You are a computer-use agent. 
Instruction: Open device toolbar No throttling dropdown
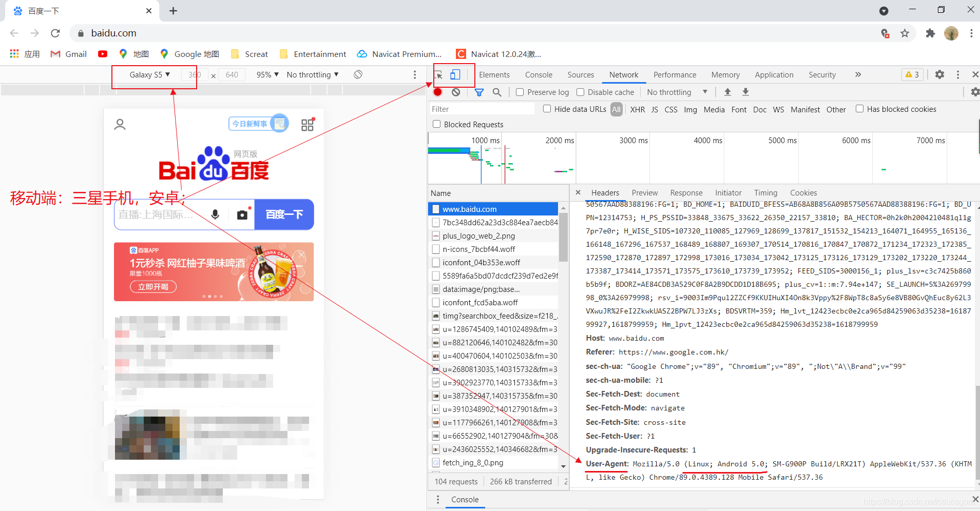313,74
